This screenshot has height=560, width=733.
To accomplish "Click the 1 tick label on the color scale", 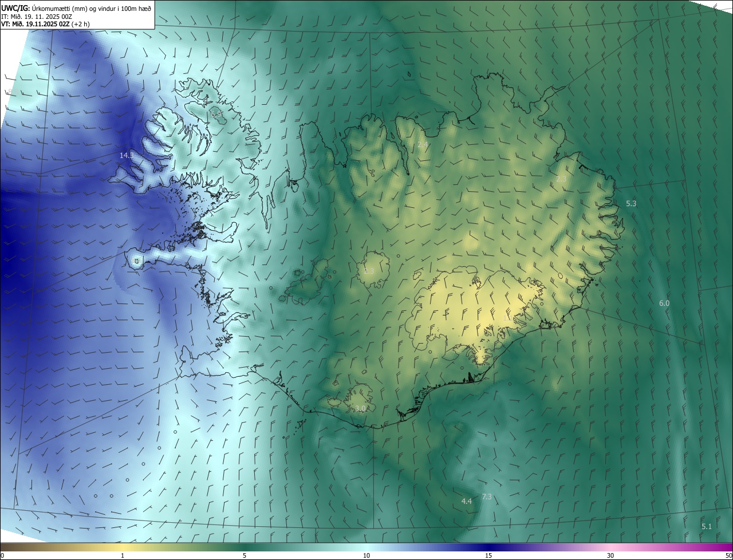I will coord(123,555).
